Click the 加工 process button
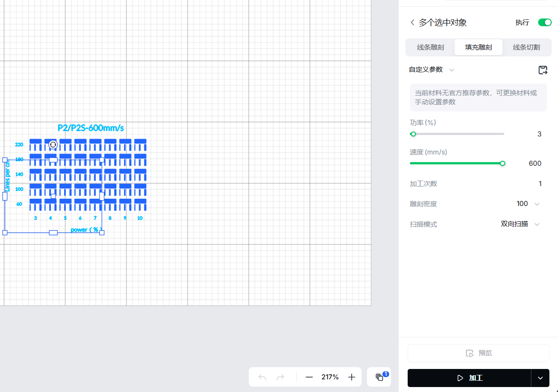 [x=469, y=378]
